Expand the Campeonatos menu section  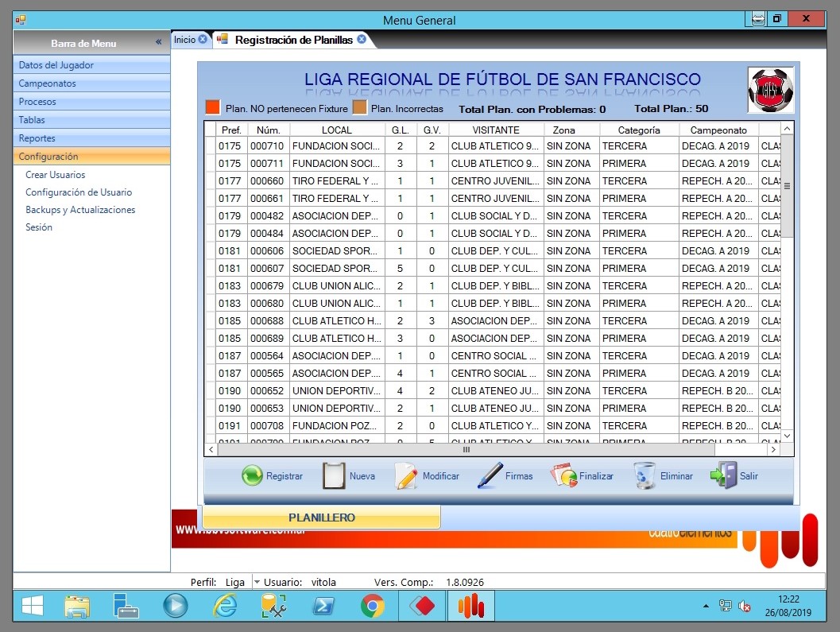click(x=91, y=83)
